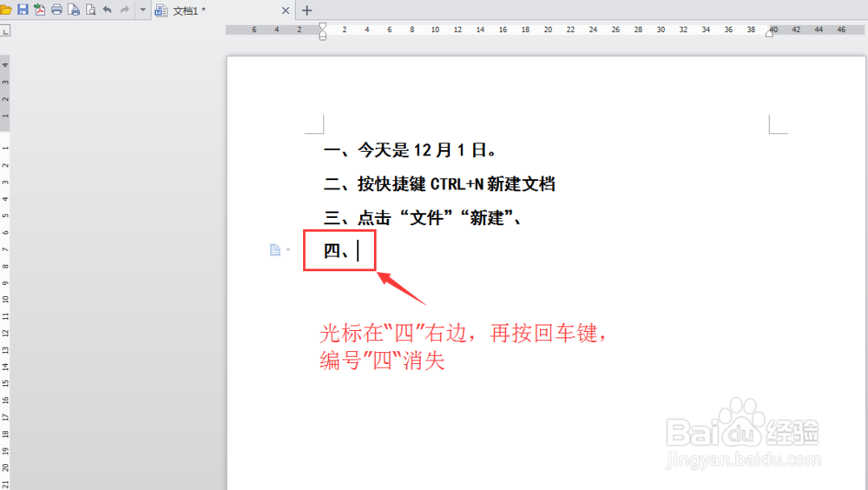The height and width of the screenshot is (490, 868).
Task: Place cursor in line 二、按快捷键CTRL+N新建文档
Action: click(439, 184)
